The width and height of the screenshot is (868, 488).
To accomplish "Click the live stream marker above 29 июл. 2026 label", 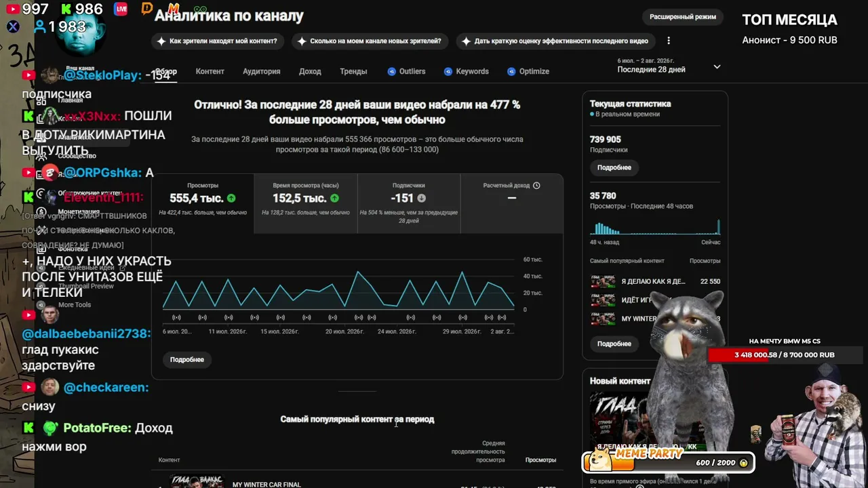I will coord(462,317).
